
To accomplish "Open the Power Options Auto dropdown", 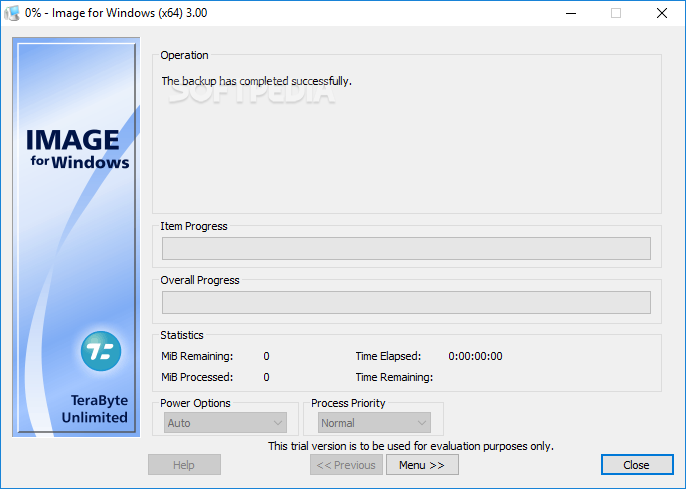I will point(225,423).
